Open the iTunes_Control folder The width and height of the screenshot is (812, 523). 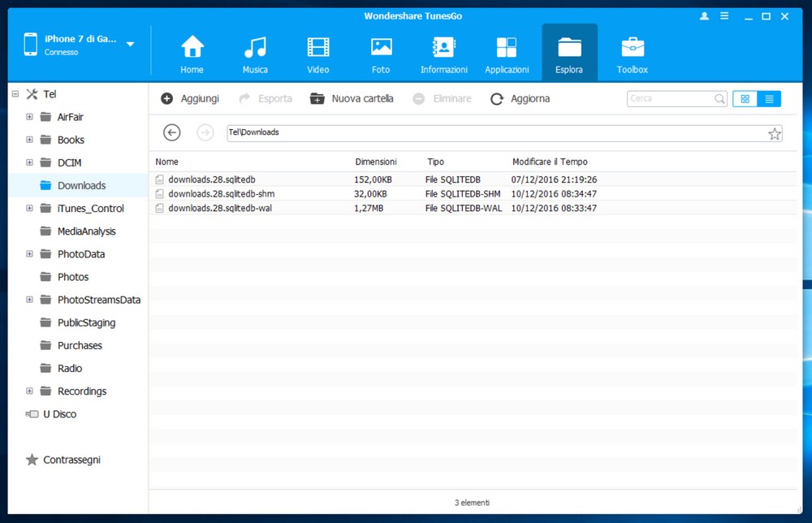91,208
